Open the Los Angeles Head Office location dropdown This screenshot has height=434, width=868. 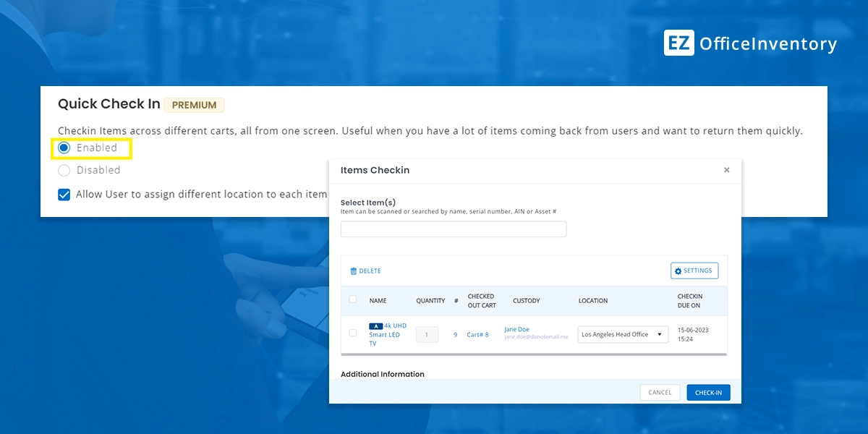pos(622,334)
